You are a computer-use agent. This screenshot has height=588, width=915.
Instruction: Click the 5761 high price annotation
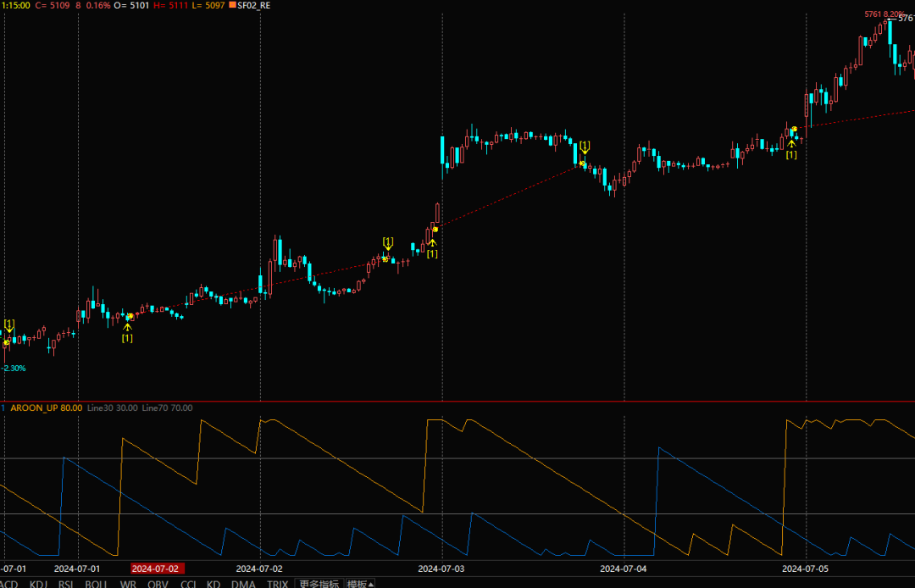[873, 14]
